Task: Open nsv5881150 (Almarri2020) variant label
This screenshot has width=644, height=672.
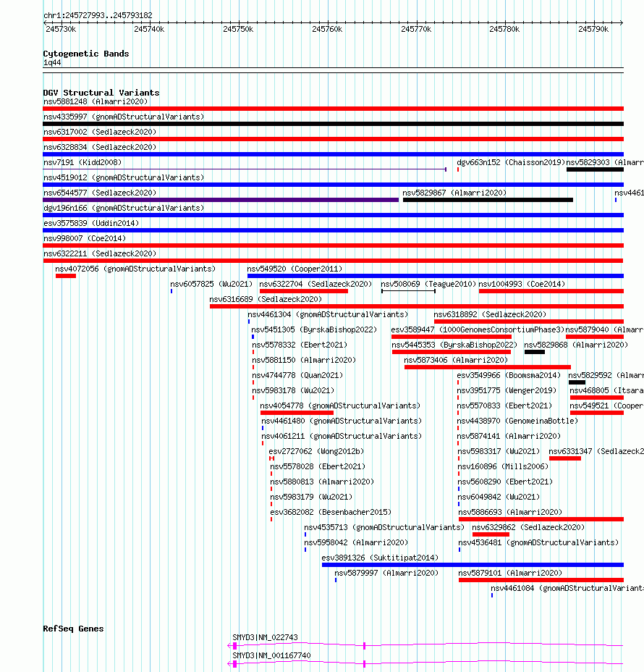Action: pyautogui.click(x=304, y=360)
